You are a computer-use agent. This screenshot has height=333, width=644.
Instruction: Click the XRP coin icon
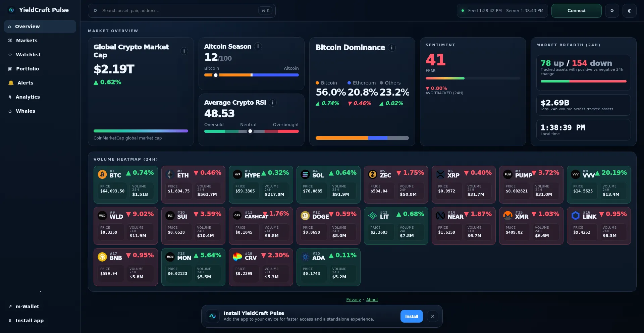point(440,174)
